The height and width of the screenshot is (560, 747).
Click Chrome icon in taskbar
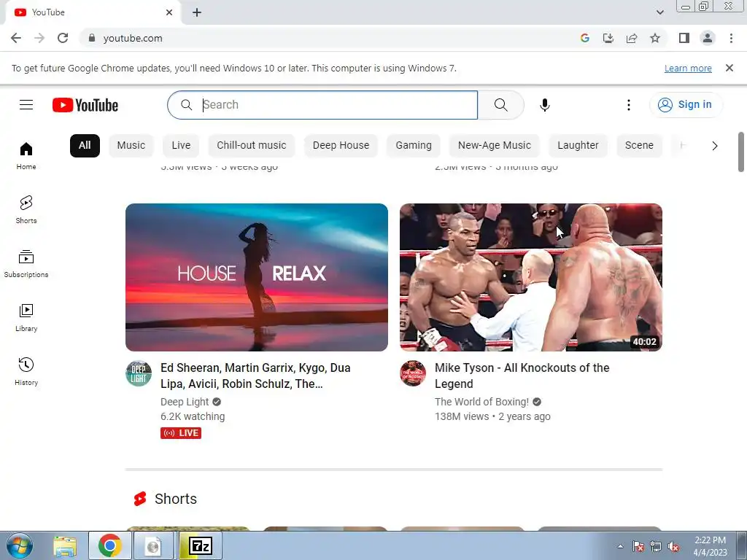(110, 545)
